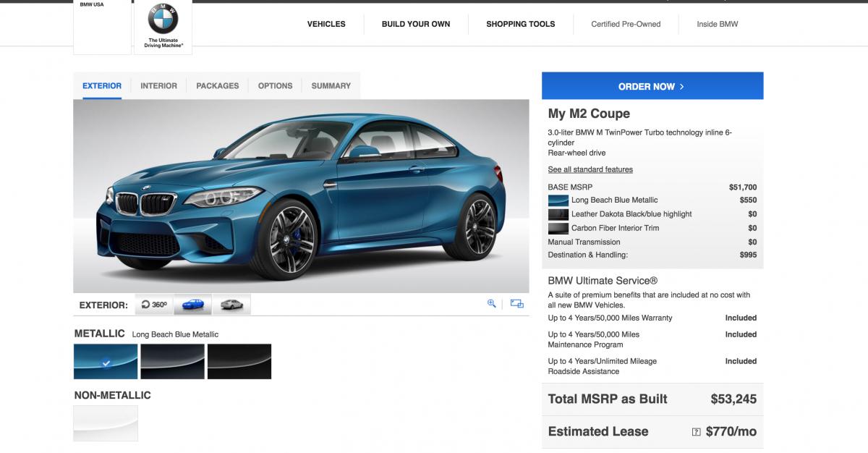Click the front-view blue car thumbnail icon

[x=194, y=304]
